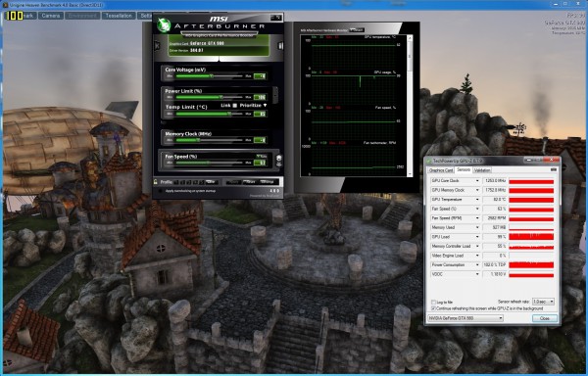
Task: Switch to the Validation tab in GPU-Z
Action: (482, 170)
